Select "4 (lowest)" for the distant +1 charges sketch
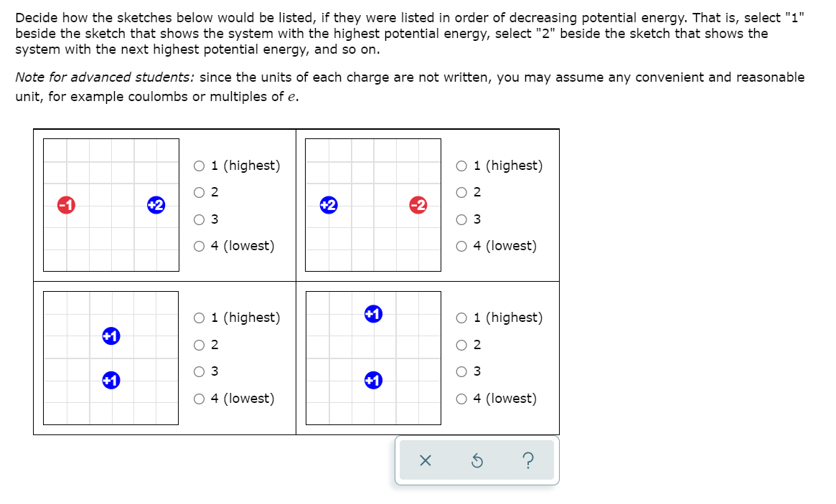 click(x=460, y=399)
